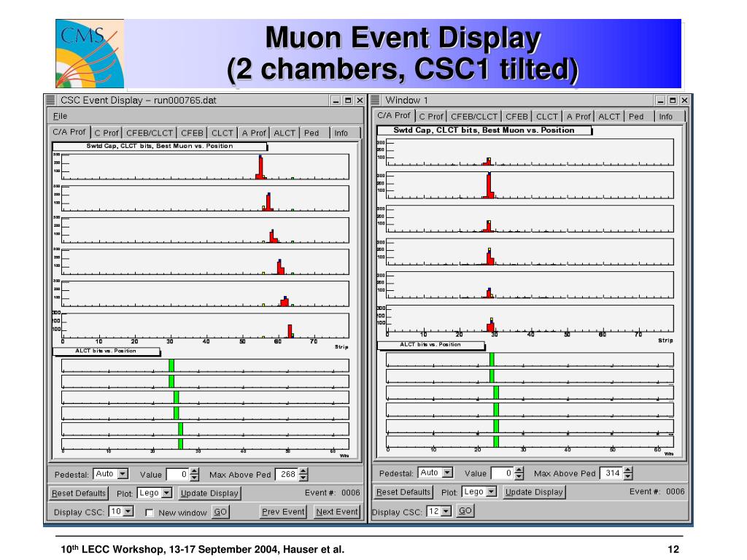Open Ped tab in CSC Event Display window

311,133
